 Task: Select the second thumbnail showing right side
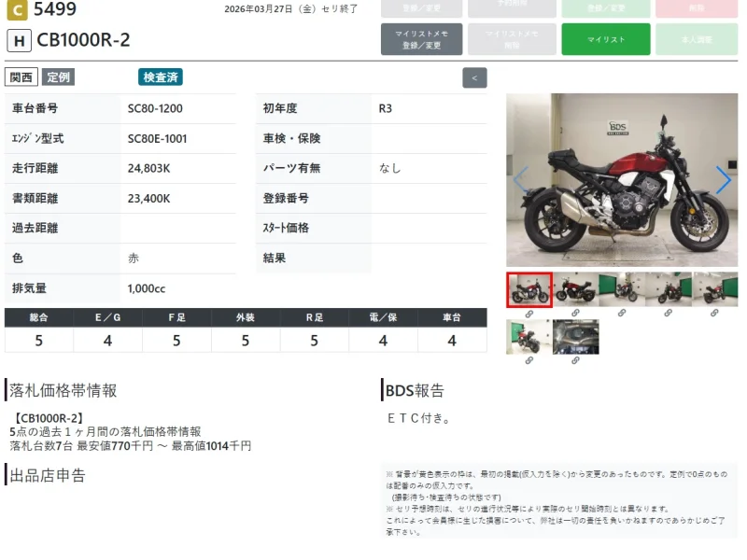click(575, 289)
